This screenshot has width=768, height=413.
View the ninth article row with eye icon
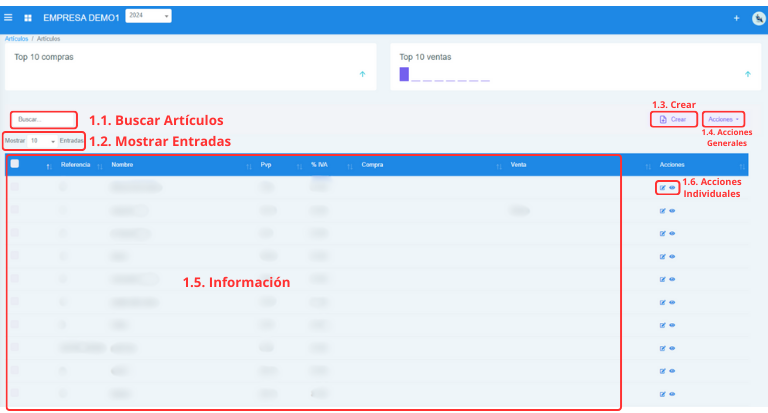point(672,371)
